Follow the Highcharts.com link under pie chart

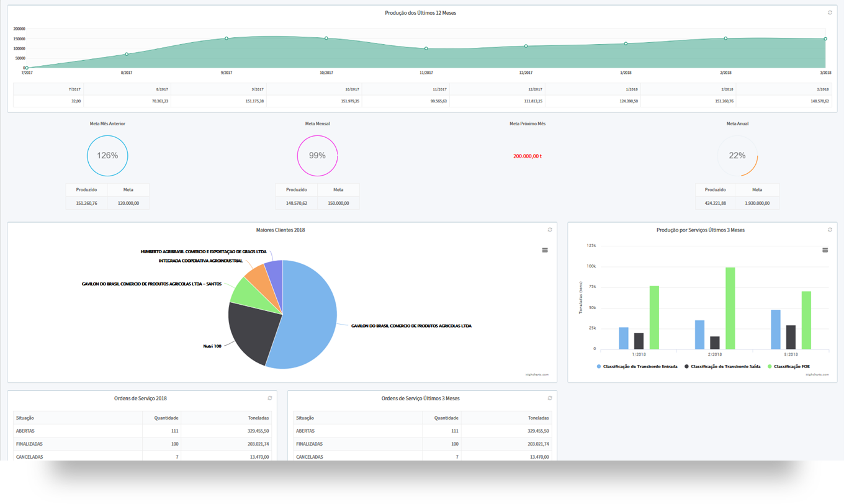(537, 374)
